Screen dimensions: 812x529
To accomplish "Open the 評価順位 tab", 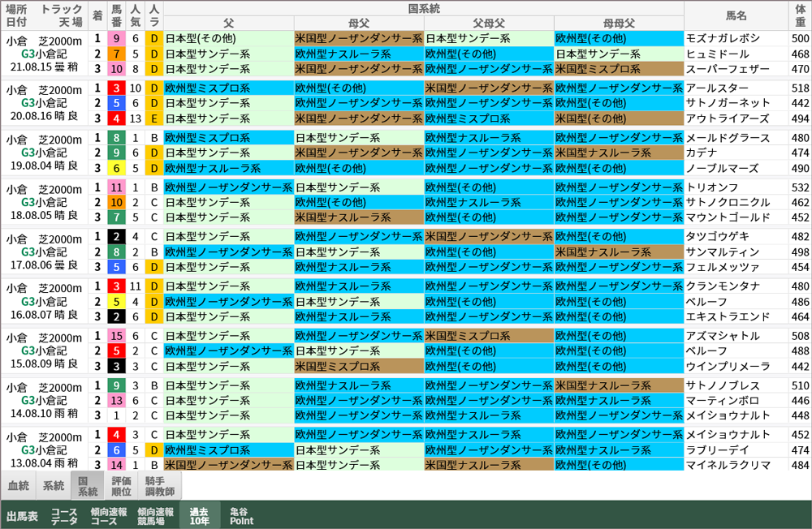I will click(x=122, y=485).
